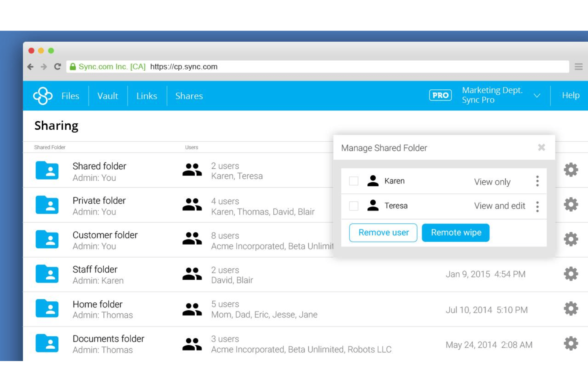Click users icon in Documents folder row
Image resolution: width=588 pixels, height=392 pixels.
(x=192, y=344)
